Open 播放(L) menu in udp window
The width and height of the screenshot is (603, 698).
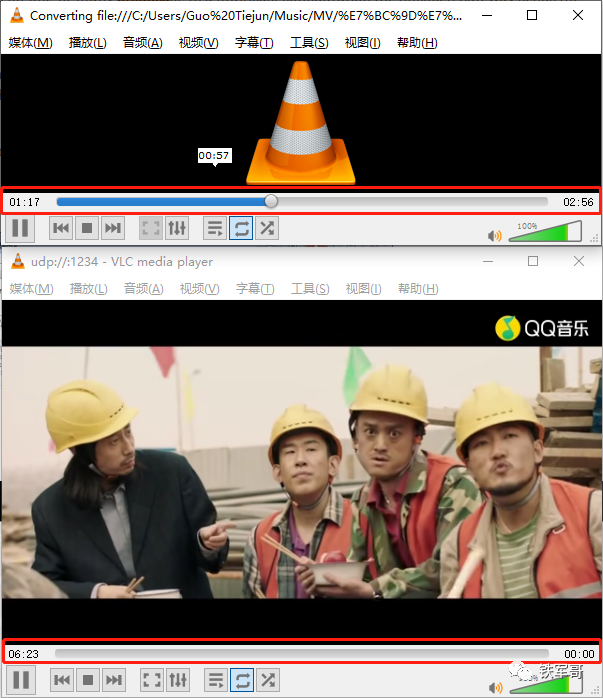coord(89,289)
